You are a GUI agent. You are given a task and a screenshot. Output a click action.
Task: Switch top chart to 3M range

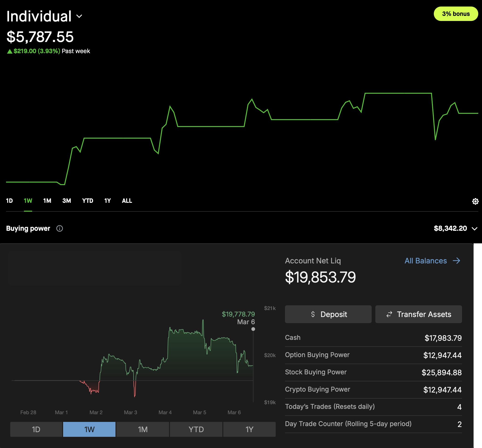point(67,201)
